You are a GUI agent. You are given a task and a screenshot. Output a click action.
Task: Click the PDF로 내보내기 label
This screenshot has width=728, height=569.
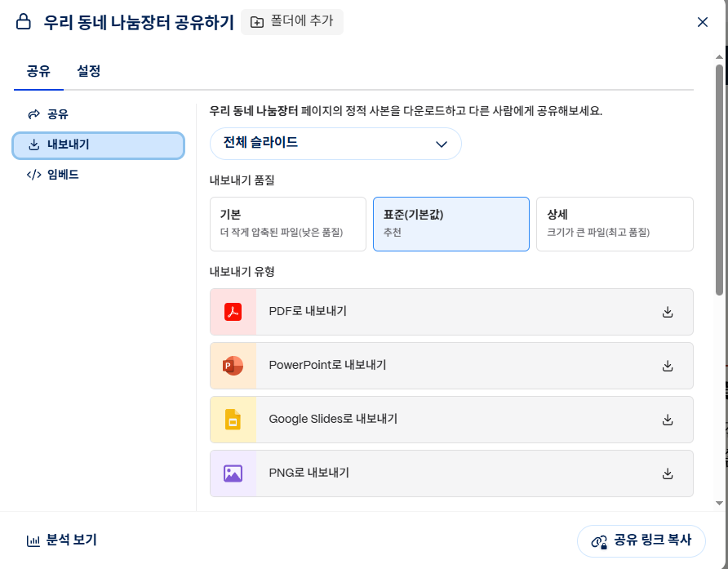(x=308, y=311)
